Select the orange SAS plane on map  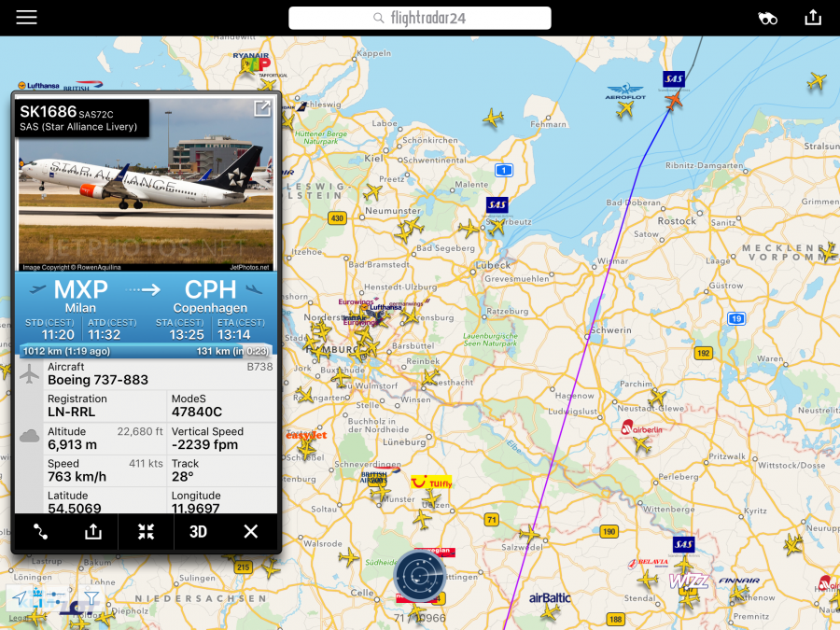pos(674,100)
